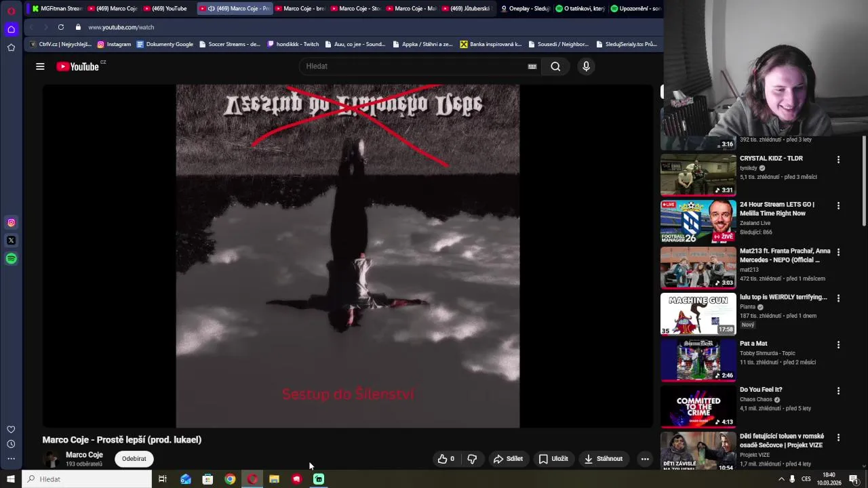Click the Windows taskbar Hledat search box
This screenshot has height=488, width=868.
tap(87, 479)
